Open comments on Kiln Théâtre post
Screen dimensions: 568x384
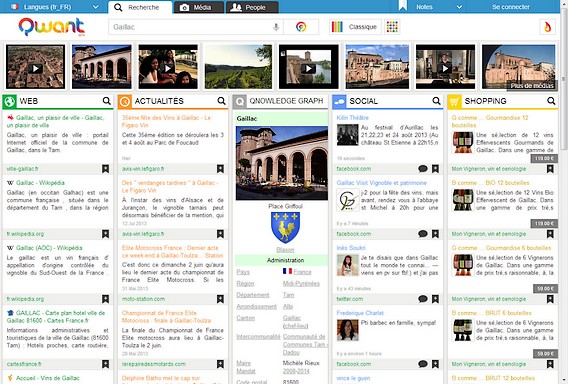coord(423,169)
